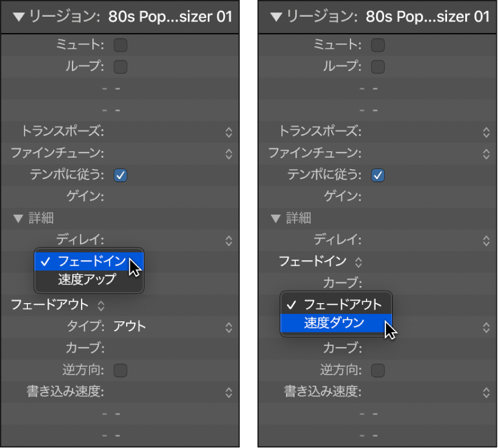
Task: Open トランスポーズ stepper in right panel
Action: tap(486, 132)
